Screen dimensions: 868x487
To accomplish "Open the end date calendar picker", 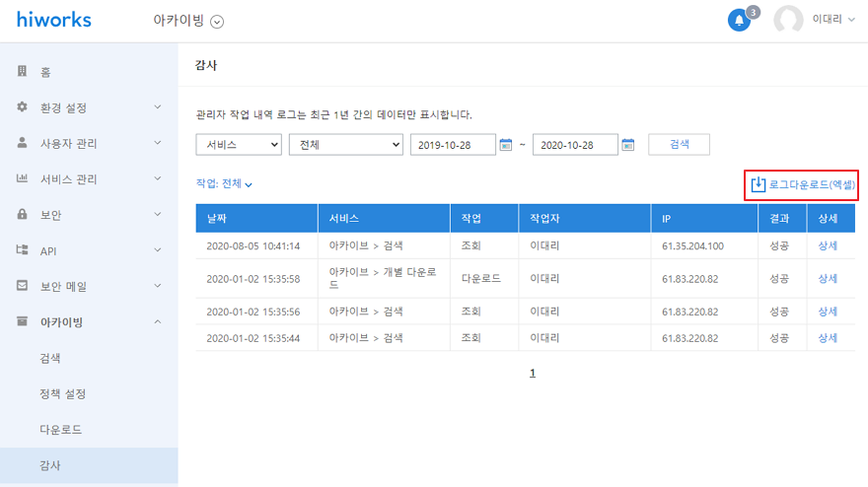I will point(627,145).
